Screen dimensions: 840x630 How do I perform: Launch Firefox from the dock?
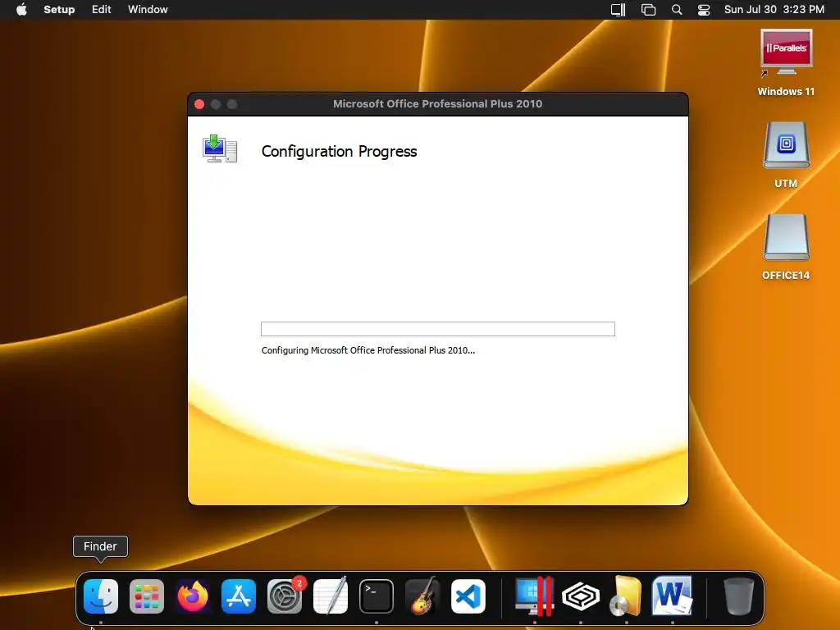(x=192, y=596)
